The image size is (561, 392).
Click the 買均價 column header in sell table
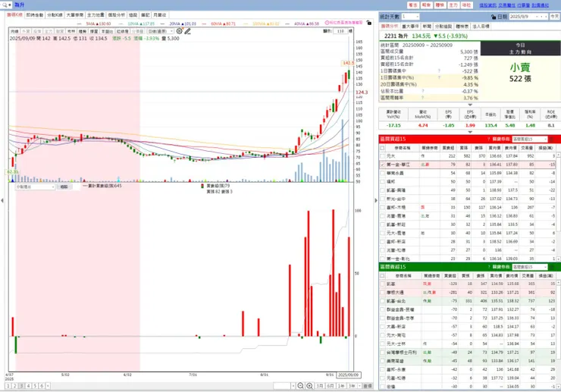coord(496,276)
